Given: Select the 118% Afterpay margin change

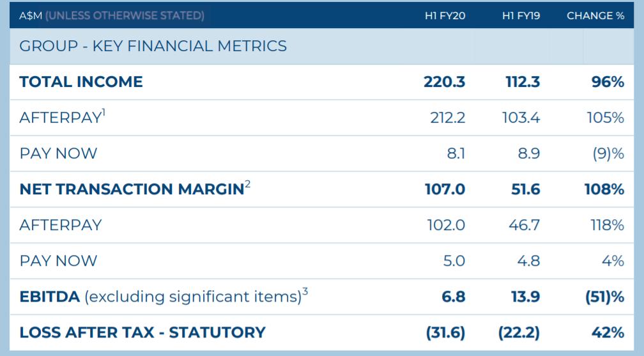Looking at the screenshot, I should tap(608, 225).
